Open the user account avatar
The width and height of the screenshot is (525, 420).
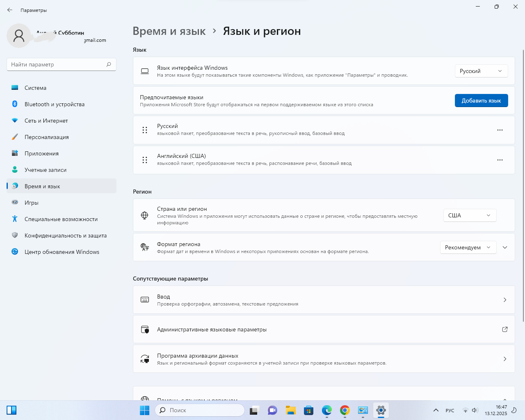pos(19,36)
